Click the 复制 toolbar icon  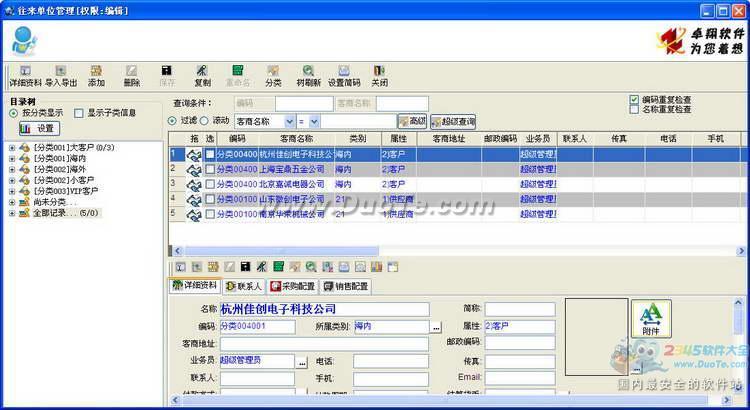click(x=202, y=75)
